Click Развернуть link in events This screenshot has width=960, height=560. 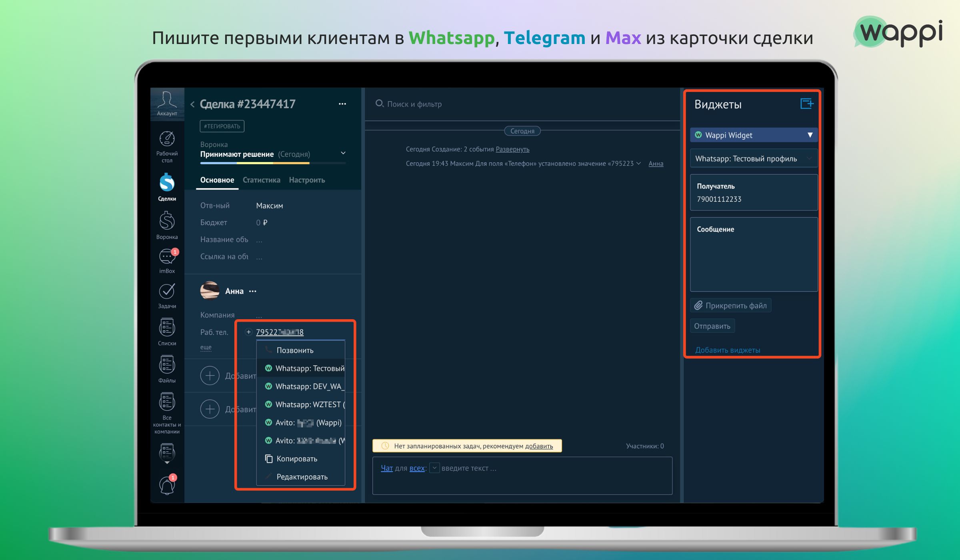(512, 149)
